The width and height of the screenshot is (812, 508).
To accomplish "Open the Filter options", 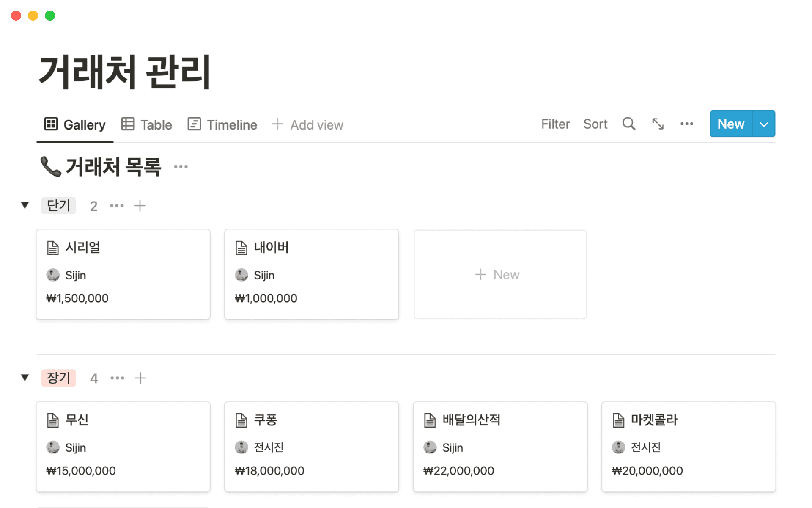I will [x=555, y=124].
